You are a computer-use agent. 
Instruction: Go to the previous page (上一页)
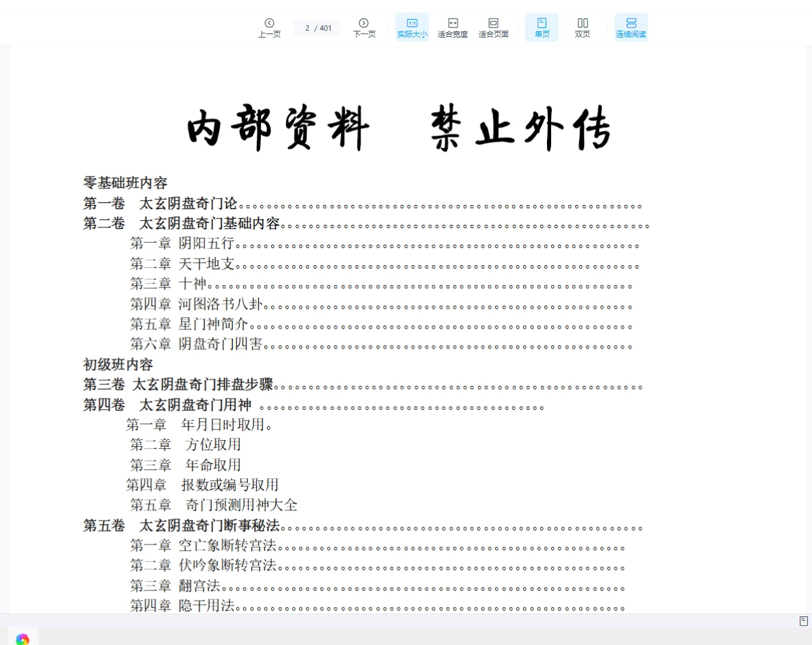[x=269, y=27]
